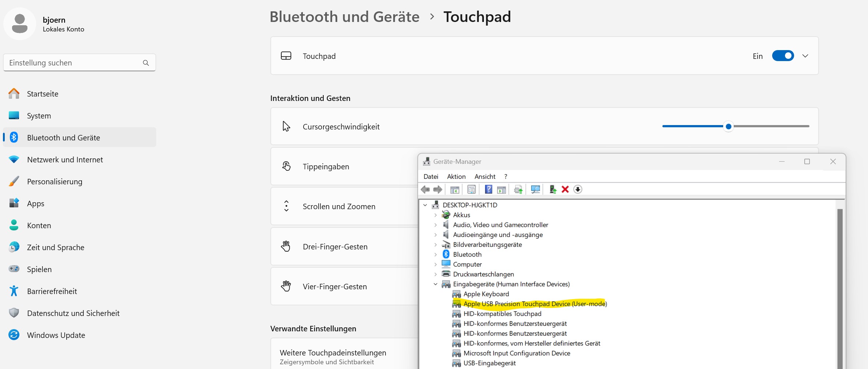Expand the Touchpad card chevron
This screenshot has width=868, height=369.
[805, 56]
